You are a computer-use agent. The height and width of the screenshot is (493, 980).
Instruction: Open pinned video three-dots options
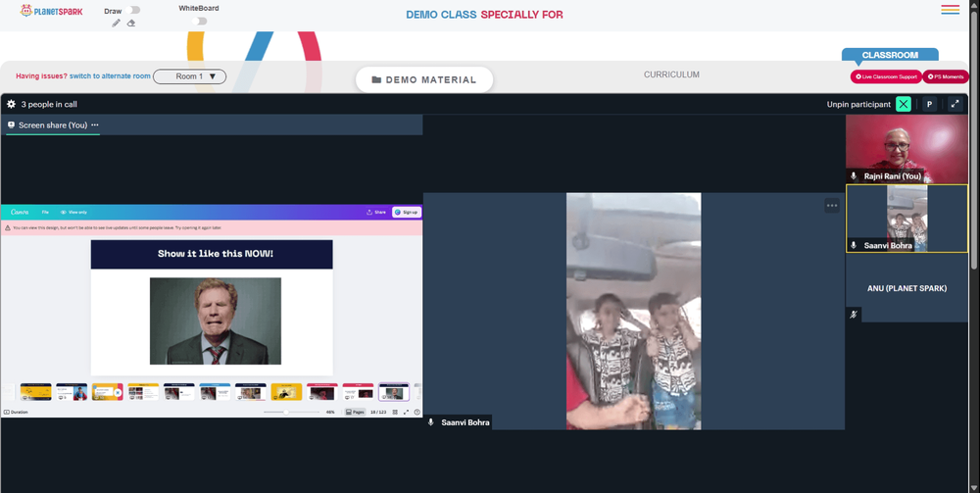tap(831, 206)
